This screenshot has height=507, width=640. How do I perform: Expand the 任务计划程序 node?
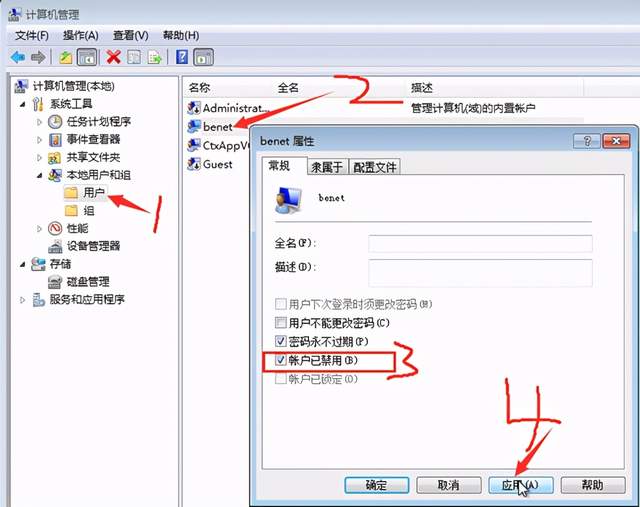[x=39, y=122]
